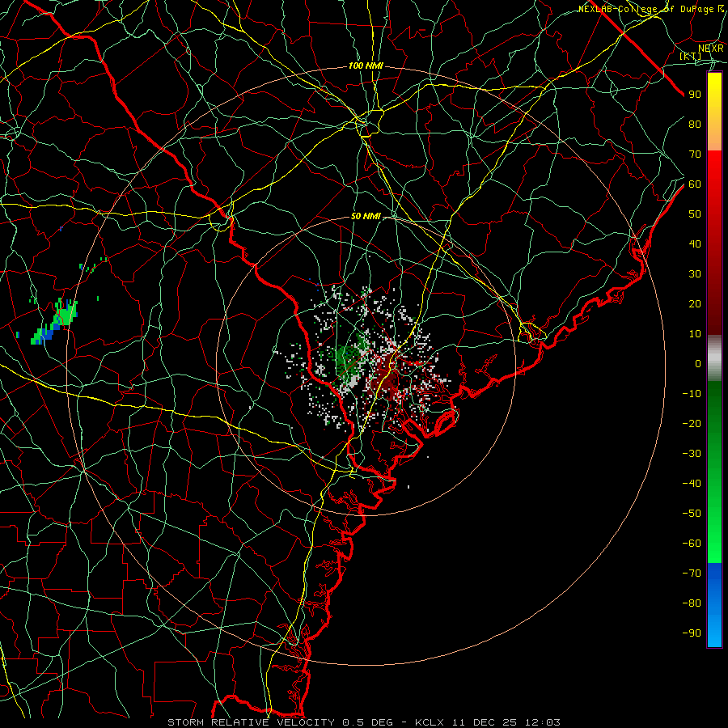This screenshot has height=728, width=728.
Task: Click the bottom Storm Relative Velocity title line
Action: coord(364,722)
